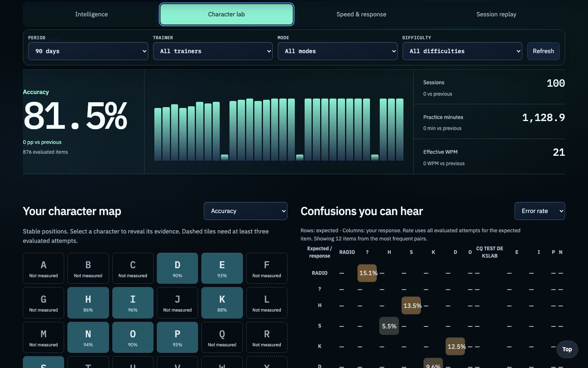This screenshot has width=588, height=368.
Task: Expand the All trainers dropdown
Action: (x=213, y=51)
